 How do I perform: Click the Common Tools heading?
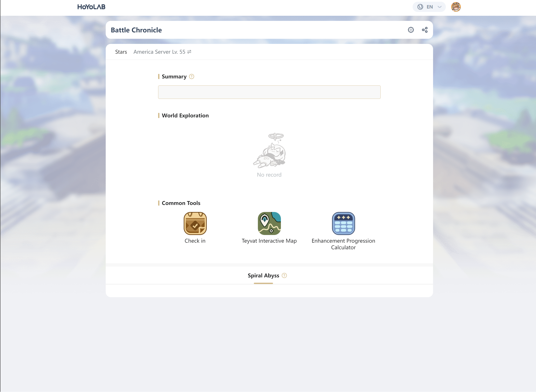click(181, 203)
